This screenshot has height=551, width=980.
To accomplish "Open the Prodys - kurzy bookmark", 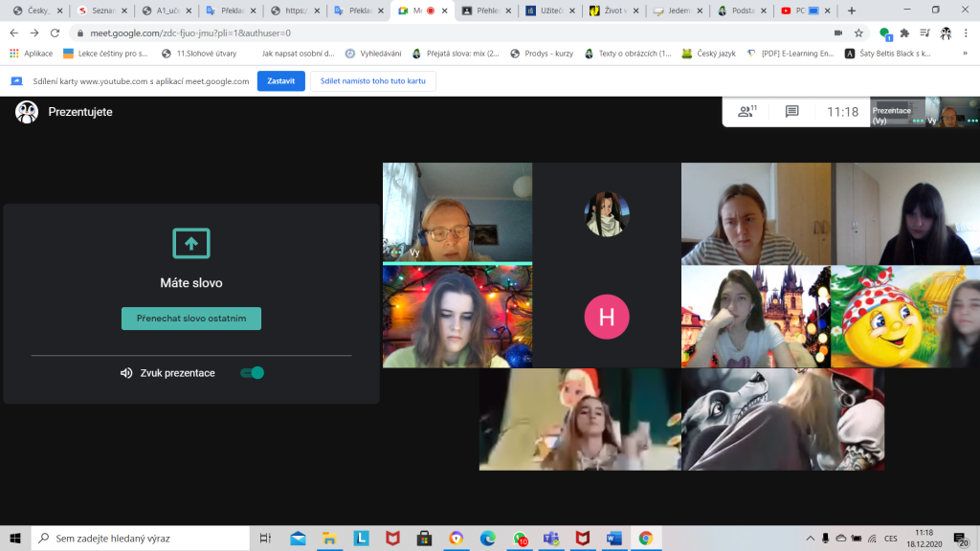I will point(542,54).
